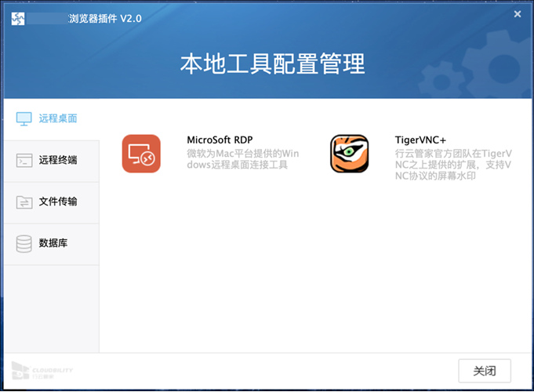The image size is (534, 392).
Task: Close the dialog with the X button
Action: click(518, 14)
